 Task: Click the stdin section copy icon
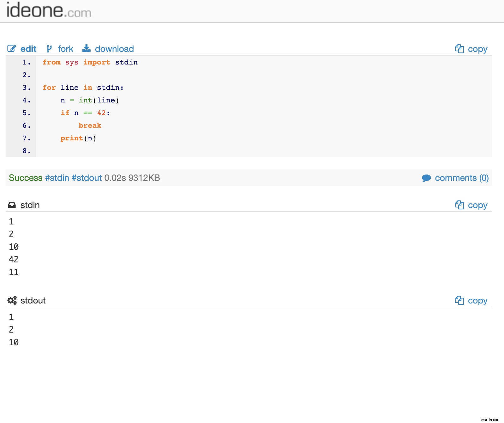(459, 205)
